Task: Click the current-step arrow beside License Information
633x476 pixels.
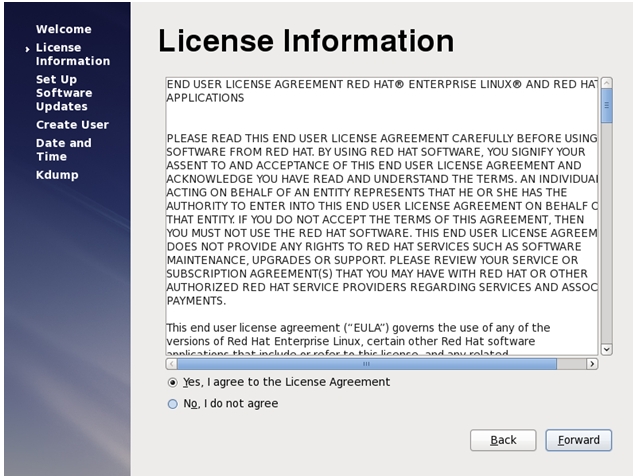Action: click(x=27, y=49)
